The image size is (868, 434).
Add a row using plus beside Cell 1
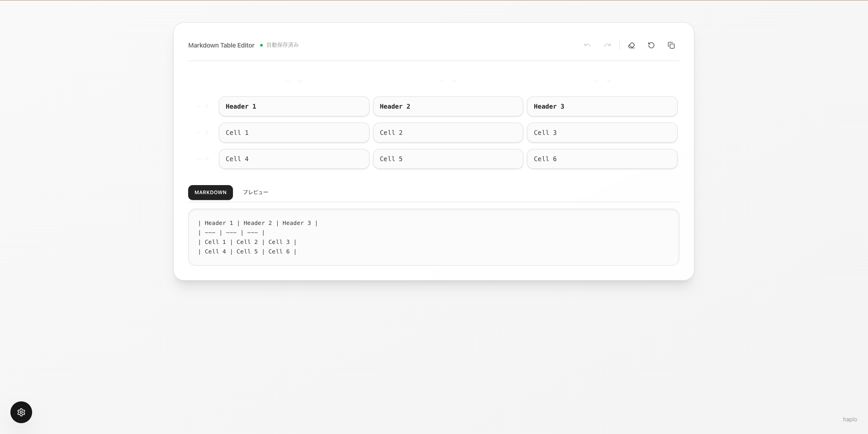pyautogui.click(x=207, y=133)
